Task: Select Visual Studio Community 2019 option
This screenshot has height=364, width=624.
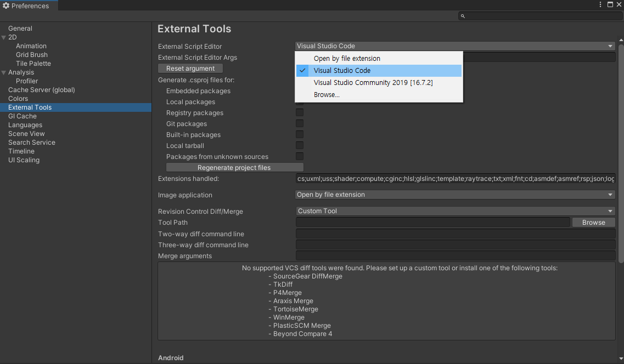Action: 379,83
